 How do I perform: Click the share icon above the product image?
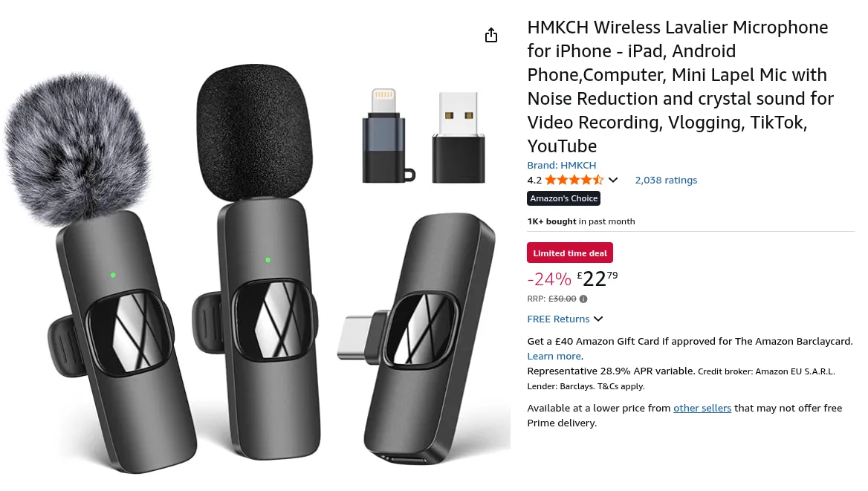491,36
